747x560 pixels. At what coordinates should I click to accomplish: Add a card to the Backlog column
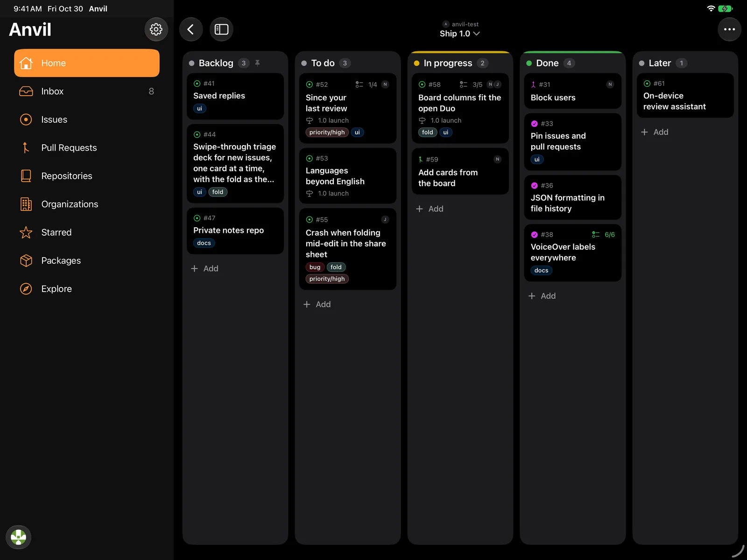204,269
